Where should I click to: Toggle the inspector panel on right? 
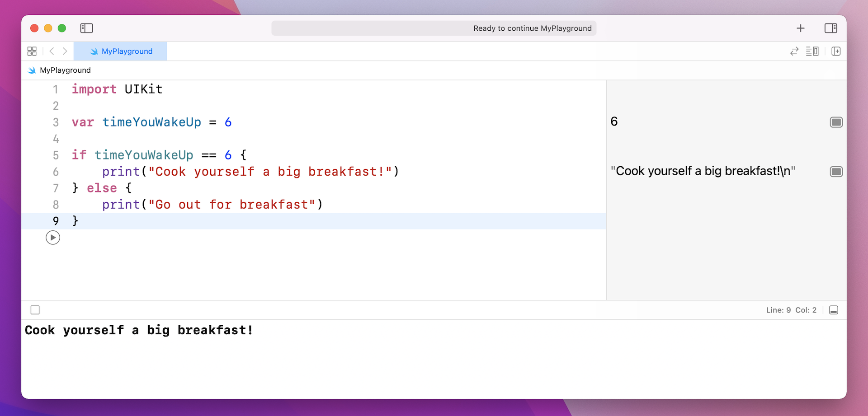(830, 28)
